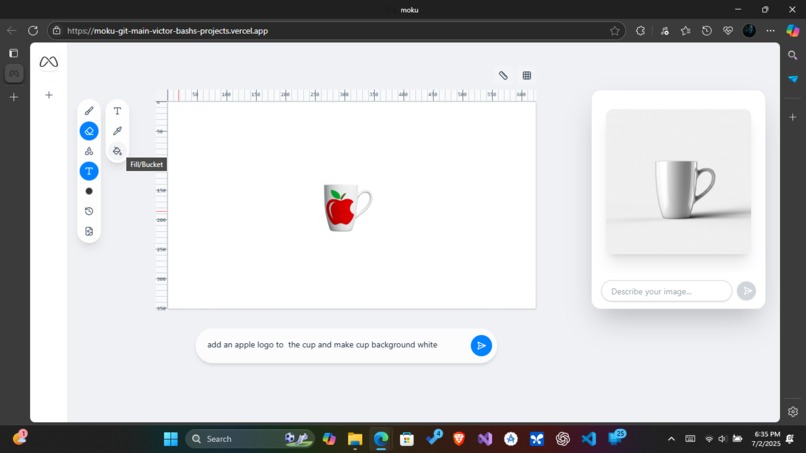Open browser extensions puzzle icon
Screen dimensions: 806x453
click(640, 31)
